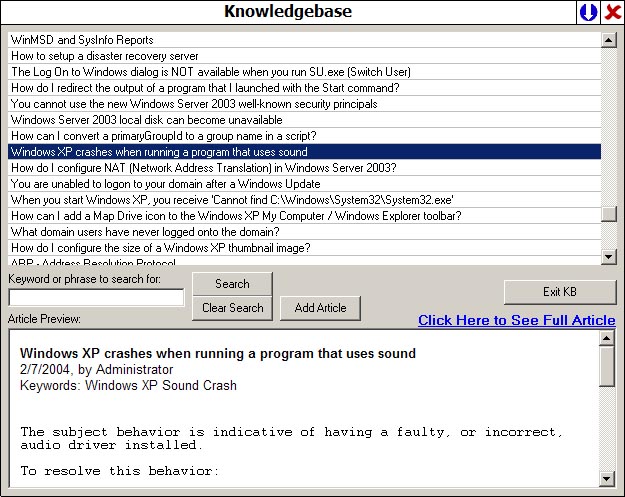
Task: Focus the keyword search input field
Action: (x=96, y=298)
